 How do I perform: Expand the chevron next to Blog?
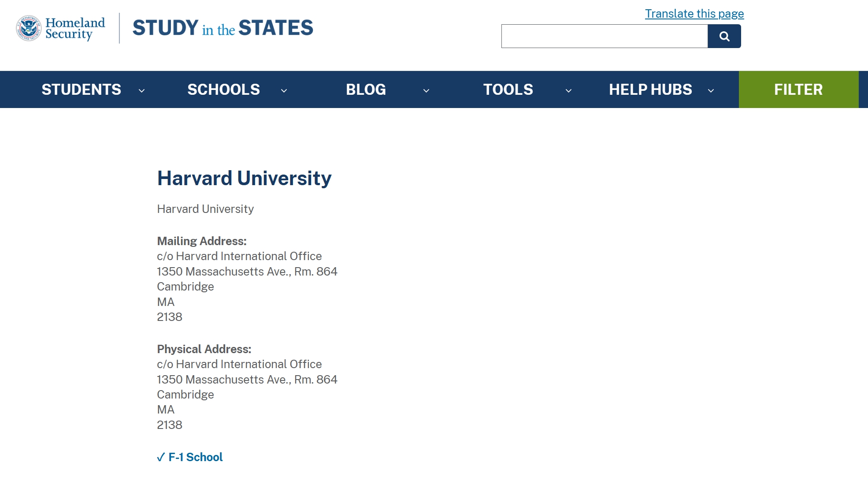[426, 90]
